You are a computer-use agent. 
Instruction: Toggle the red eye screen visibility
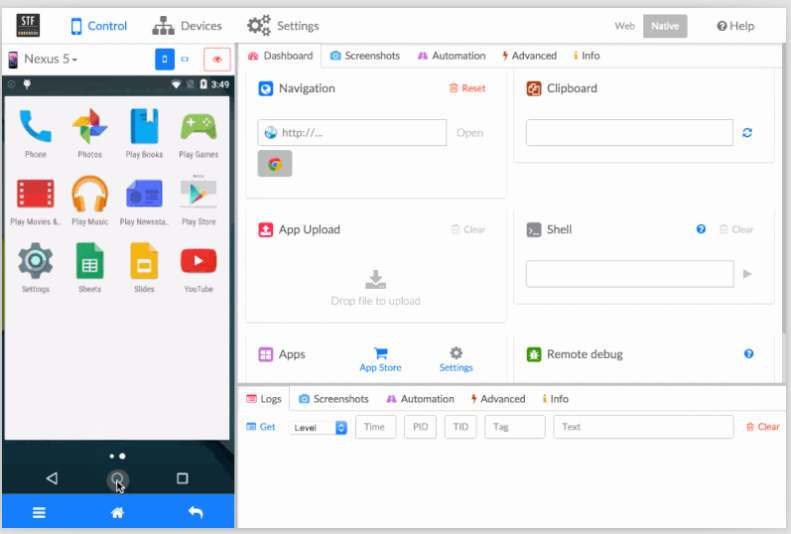click(217, 59)
